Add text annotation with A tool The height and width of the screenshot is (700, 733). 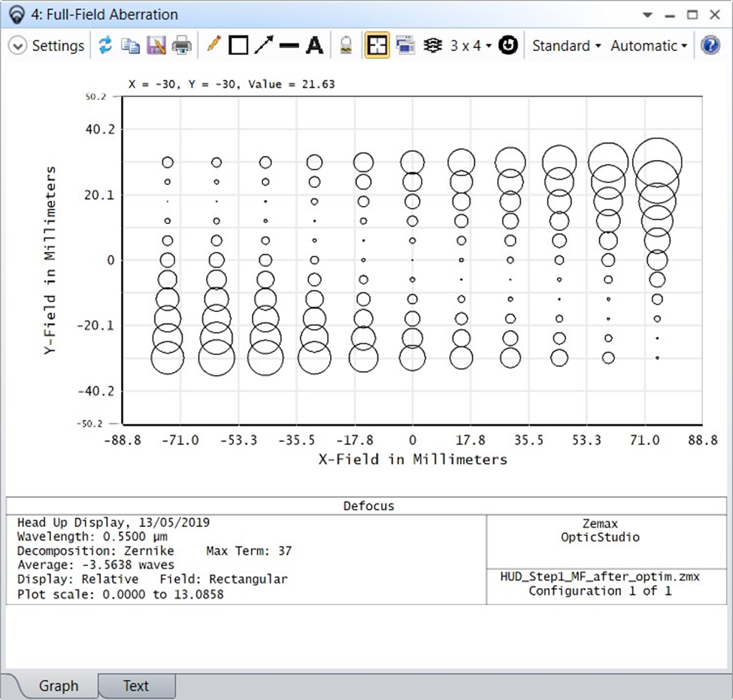[314, 46]
